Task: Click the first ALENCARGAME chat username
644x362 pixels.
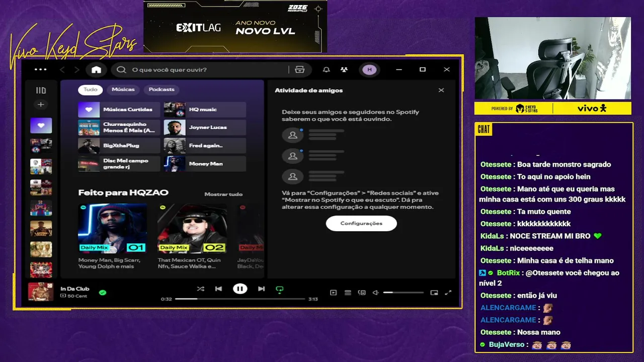Action: [x=508, y=308]
